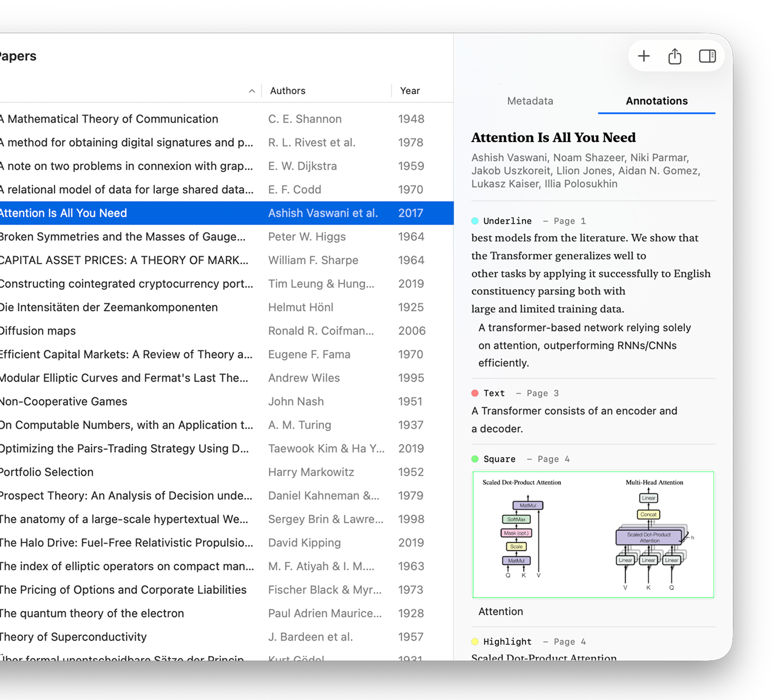782x700 pixels.
Task: Click the Attention Is All You Need heading
Action: point(553,138)
